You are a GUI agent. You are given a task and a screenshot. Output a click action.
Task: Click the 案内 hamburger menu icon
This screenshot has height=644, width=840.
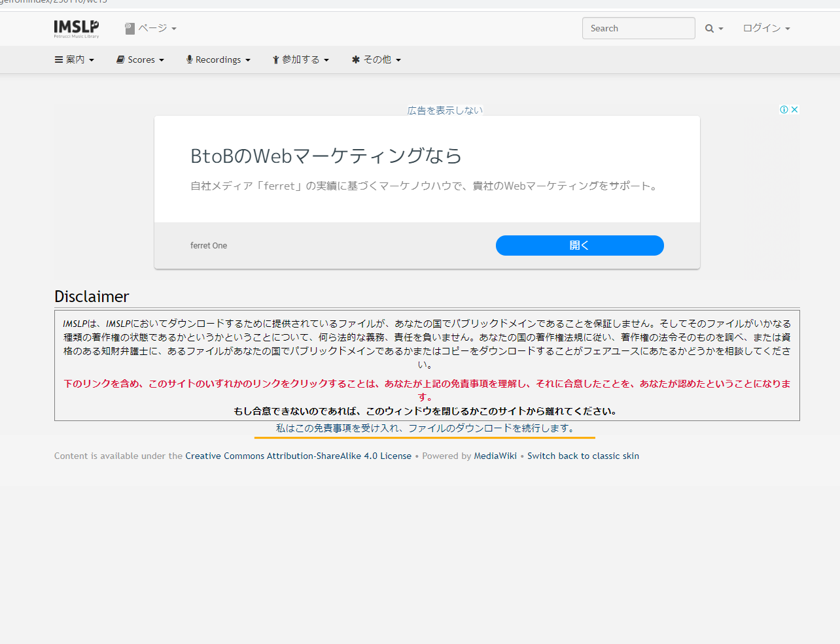(x=59, y=59)
